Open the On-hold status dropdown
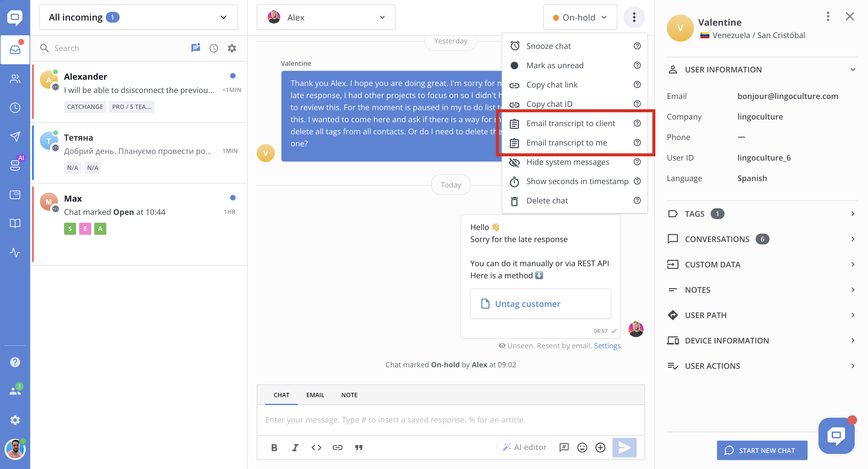 tap(580, 17)
